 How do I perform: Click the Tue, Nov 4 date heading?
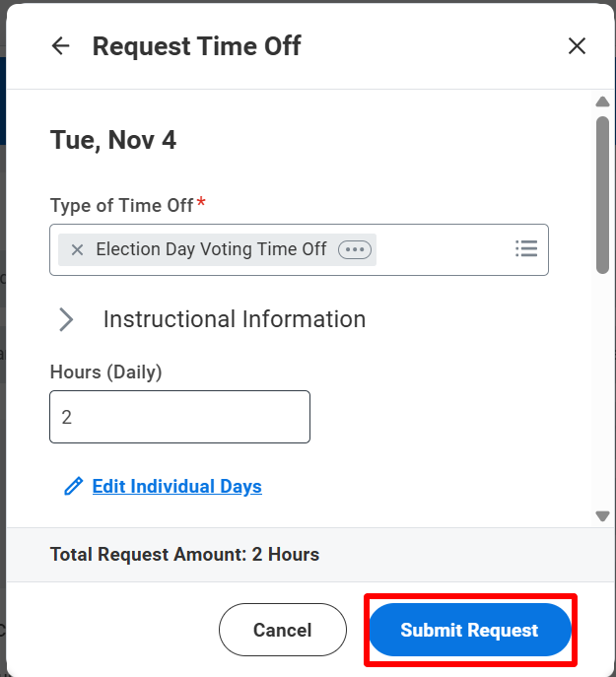tap(113, 140)
